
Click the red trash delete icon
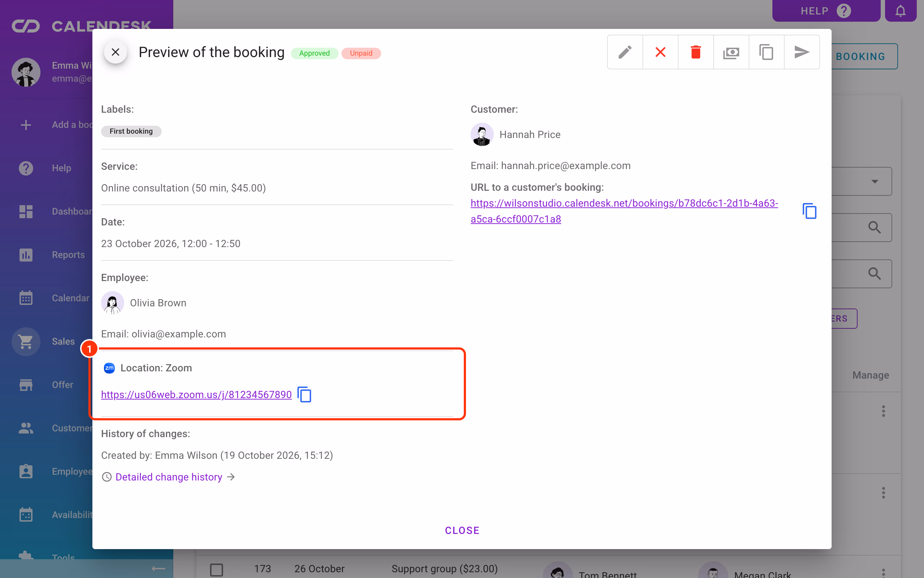pyautogui.click(x=696, y=52)
